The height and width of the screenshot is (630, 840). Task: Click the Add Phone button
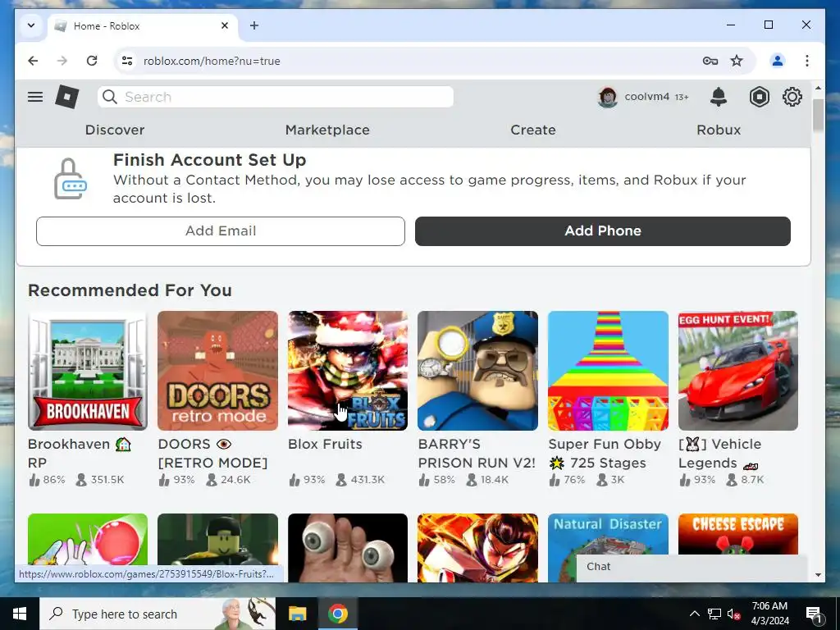pyautogui.click(x=603, y=231)
